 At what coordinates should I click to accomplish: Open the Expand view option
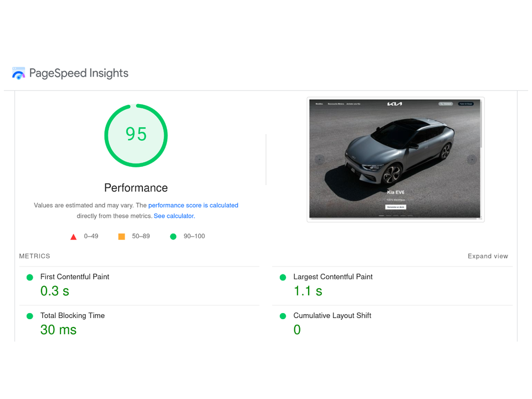(x=488, y=256)
